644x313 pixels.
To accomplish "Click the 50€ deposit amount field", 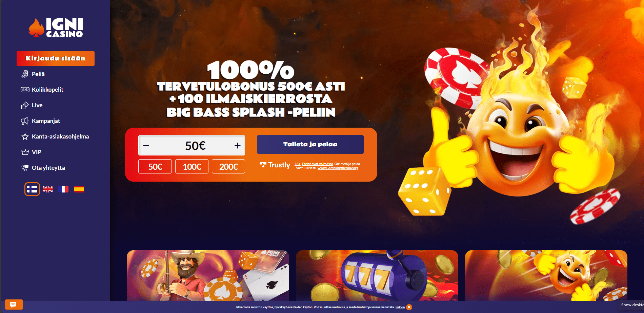I will (195, 146).
